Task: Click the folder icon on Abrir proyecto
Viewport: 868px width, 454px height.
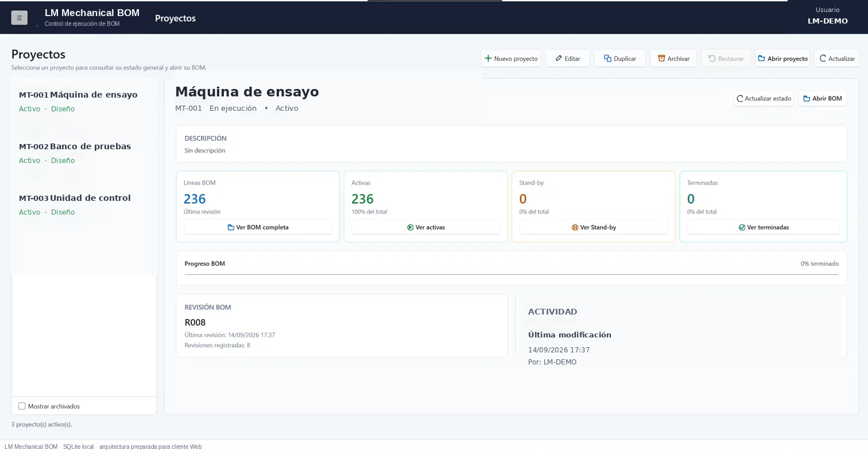Action: 761,58
